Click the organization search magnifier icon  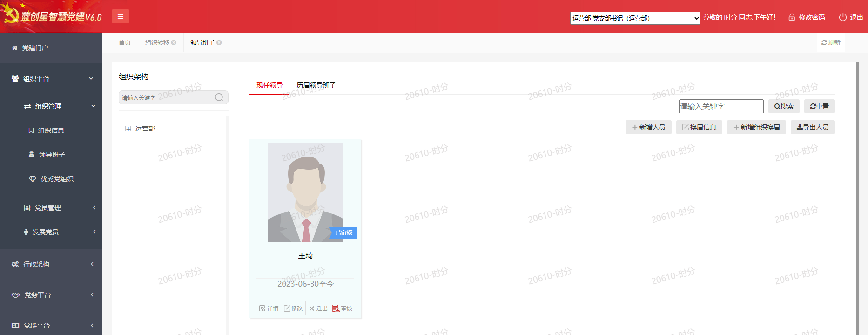pyautogui.click(x=219, y=97)
